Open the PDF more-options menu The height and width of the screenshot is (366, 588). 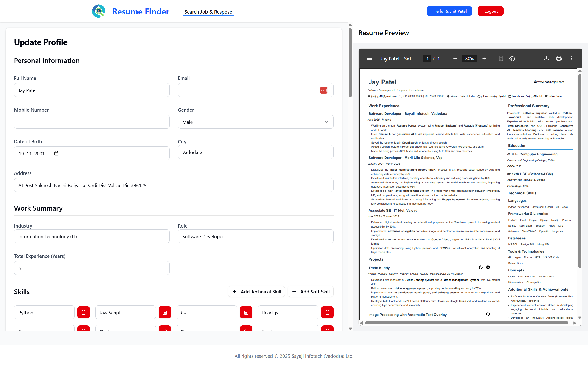pos(571,58)
